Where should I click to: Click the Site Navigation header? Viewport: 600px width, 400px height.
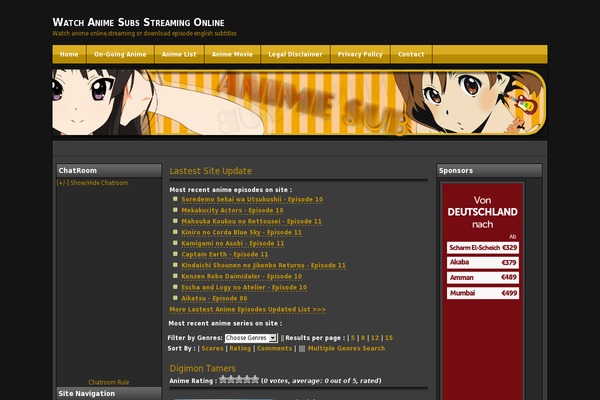(x=109, y=393)
